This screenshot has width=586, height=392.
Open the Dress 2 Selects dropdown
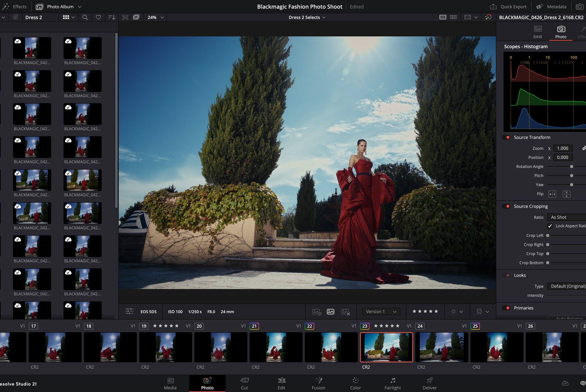(x=307, y=17)
